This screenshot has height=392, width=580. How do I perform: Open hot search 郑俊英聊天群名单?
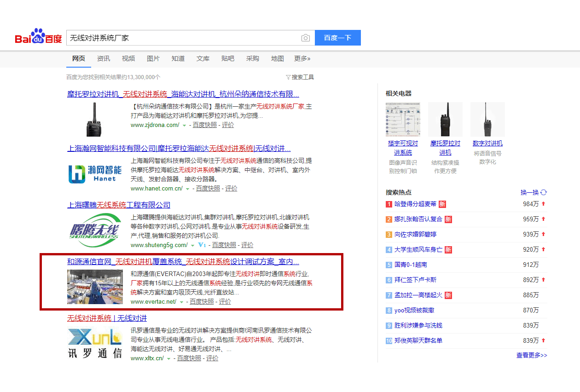click(418, 340)
